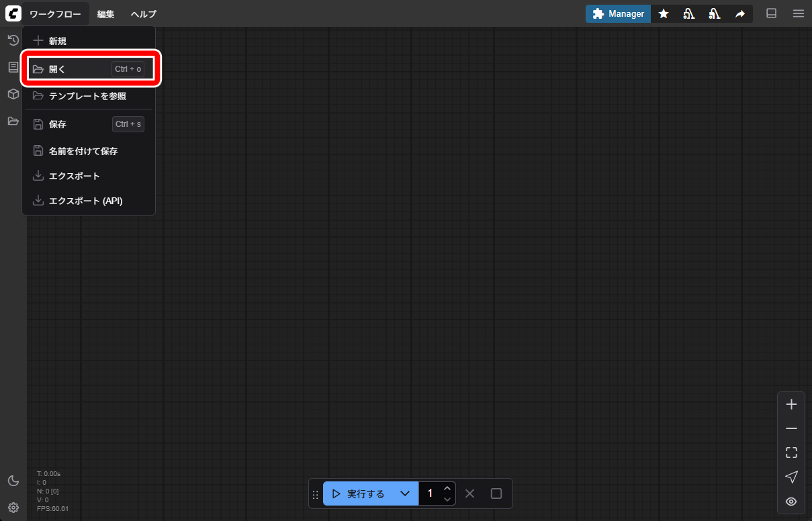Click the ComfyUI logo icon
The width and height of the screenshot is (812, 521).
[x=13, y=13]
